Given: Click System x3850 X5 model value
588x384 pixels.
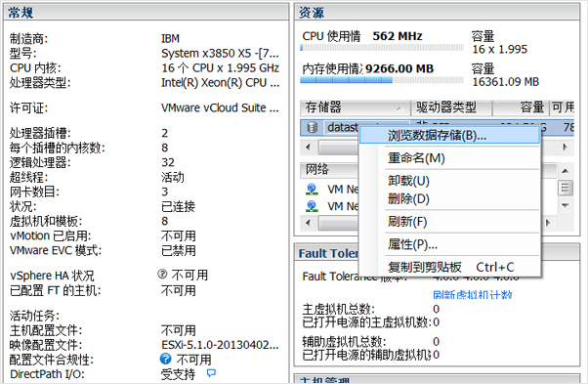Looking at the screenshot, I should tap(220, 53).
